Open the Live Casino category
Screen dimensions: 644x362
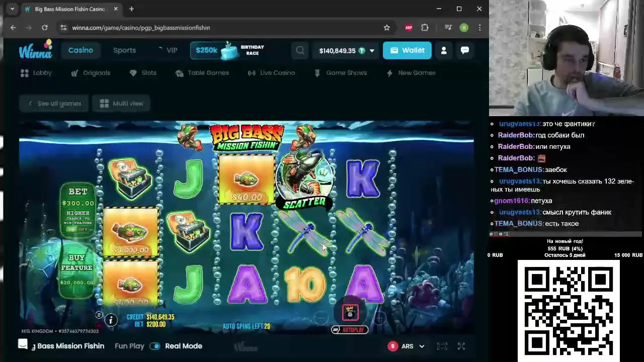(271, 73)
